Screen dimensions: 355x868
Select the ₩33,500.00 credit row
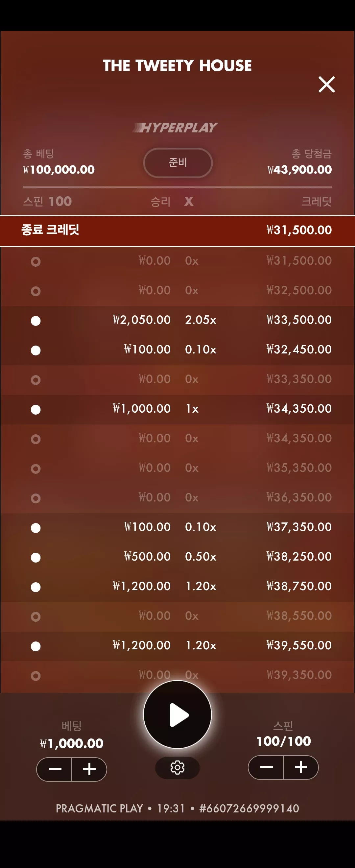177,321
